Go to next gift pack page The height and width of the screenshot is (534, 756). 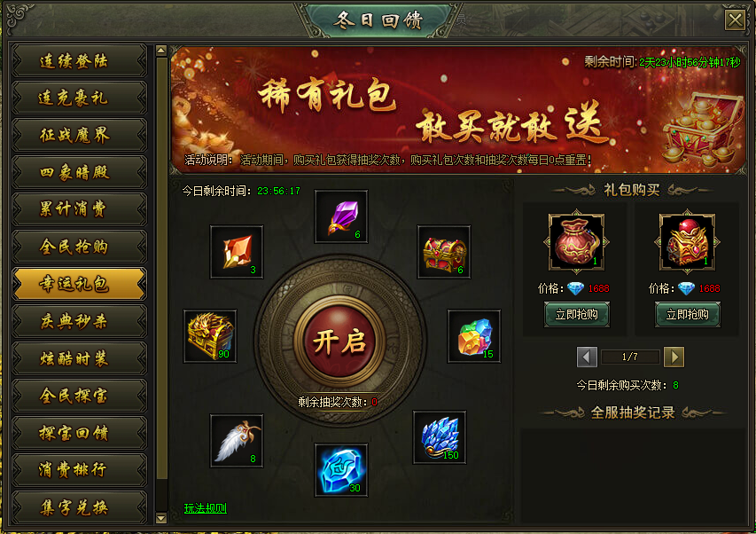(674, 357)
